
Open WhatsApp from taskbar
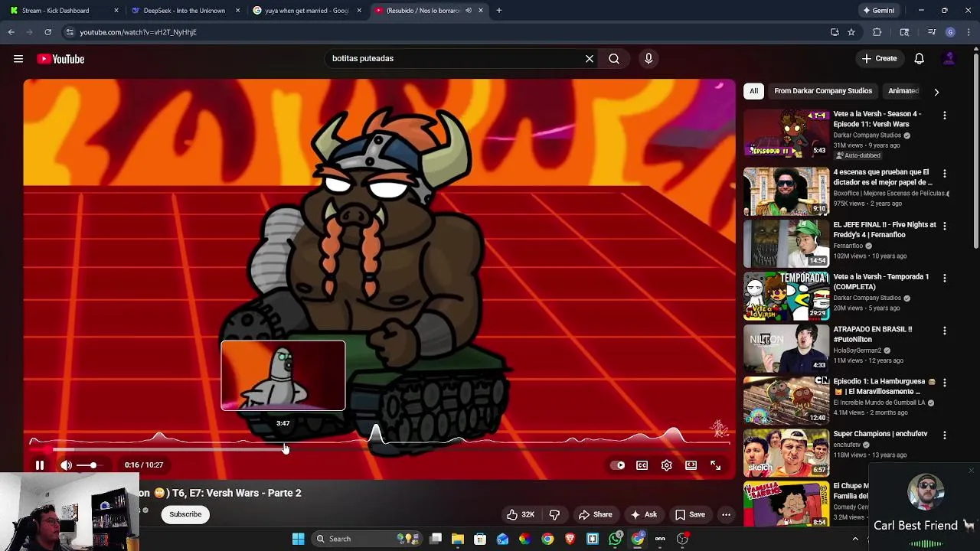point(616,539)
